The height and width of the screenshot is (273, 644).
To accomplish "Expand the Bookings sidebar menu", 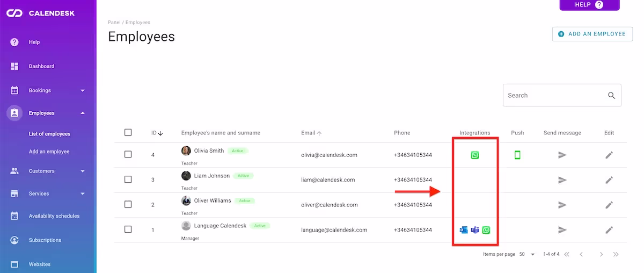I will click(83, 91).
